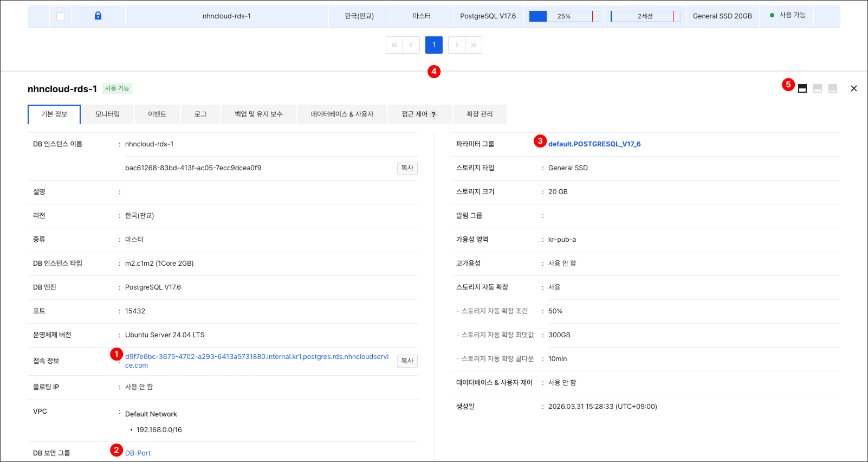Click the instance ID bac61268-83bd-413f-ac05-7ecc9dcea0f9
This screenshot has width=868, height=462.
click(193, 168)
